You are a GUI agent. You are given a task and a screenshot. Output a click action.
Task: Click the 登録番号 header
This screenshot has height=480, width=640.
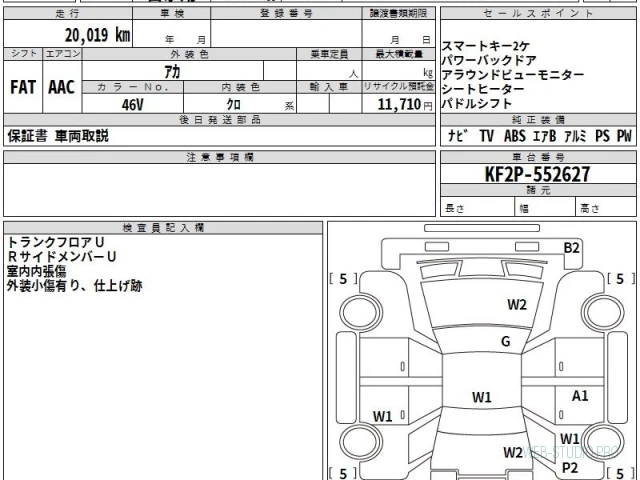point(286,13)
